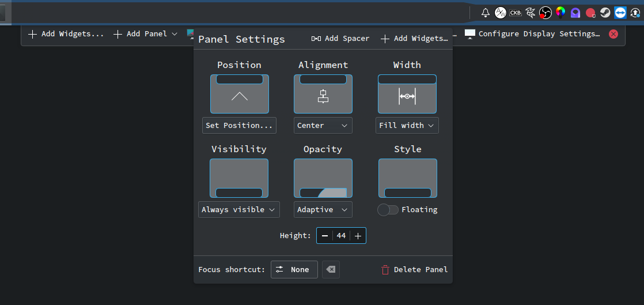Viewport: 644px width, 305px height.
Task: Click the Delete Panel button
Action: [414, 269]
